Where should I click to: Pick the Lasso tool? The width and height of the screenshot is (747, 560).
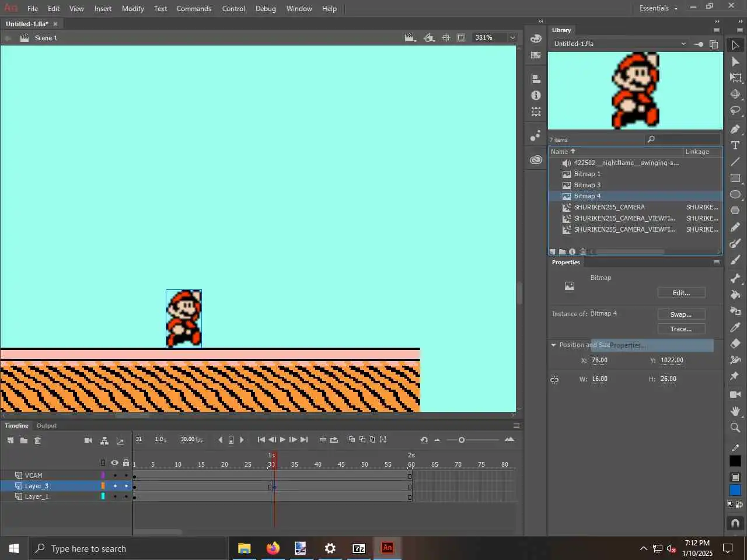[735, 110]
